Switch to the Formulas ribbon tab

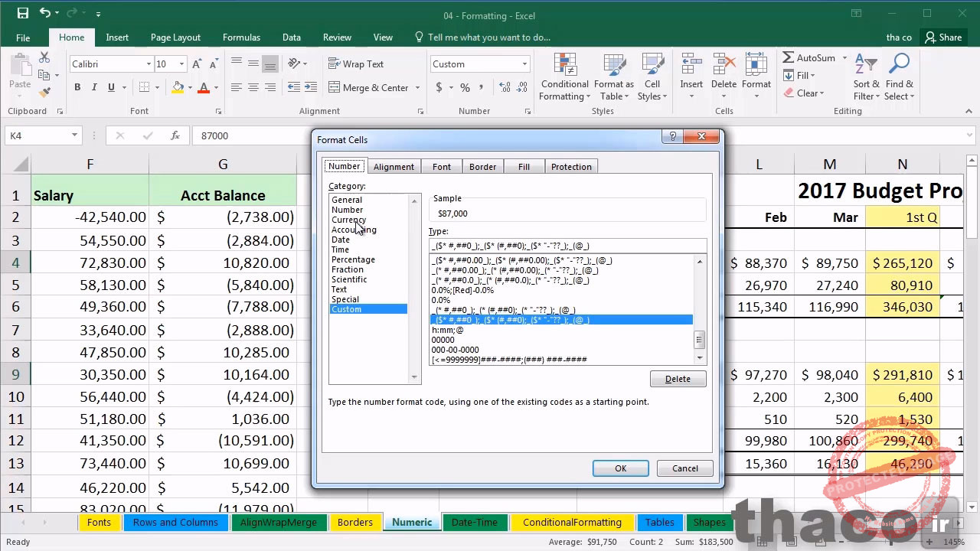tap(241, 37)
